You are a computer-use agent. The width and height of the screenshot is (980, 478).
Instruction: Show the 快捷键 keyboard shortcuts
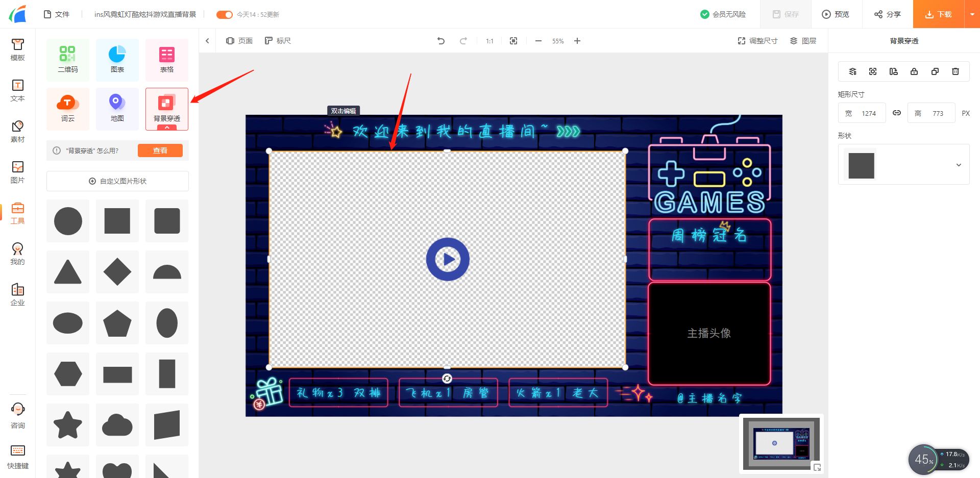[17, 457]
